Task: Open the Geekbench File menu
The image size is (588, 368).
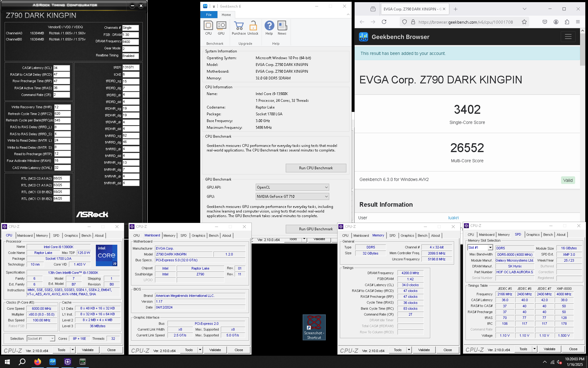Action: pyautogui.click(x=209, y=15)
